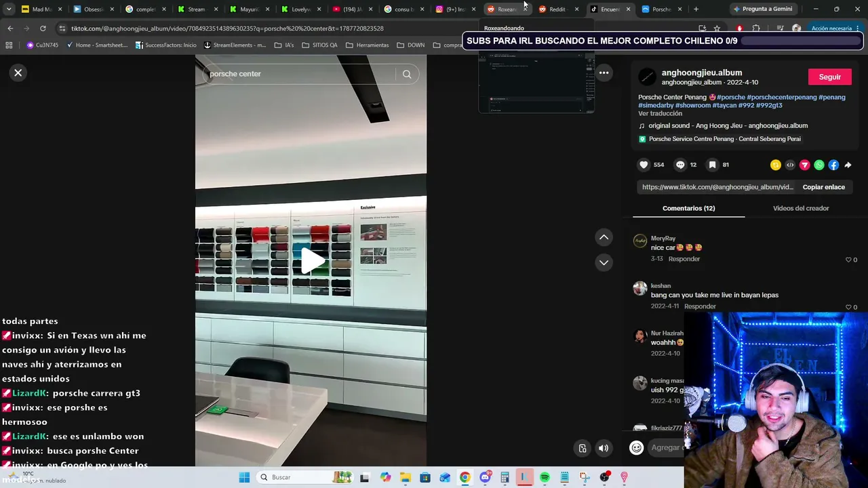Image resolution: width=868 pixels, height=488 pixels.
Task: Save video with the bookmark icon
Action: coord(712,165)
